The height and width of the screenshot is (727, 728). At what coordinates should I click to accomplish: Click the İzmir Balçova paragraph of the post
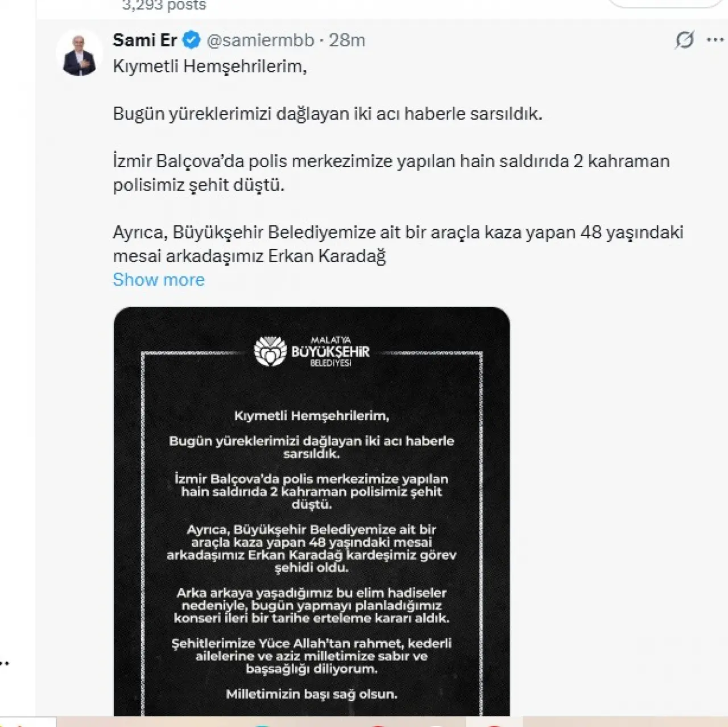coord(391,173)
